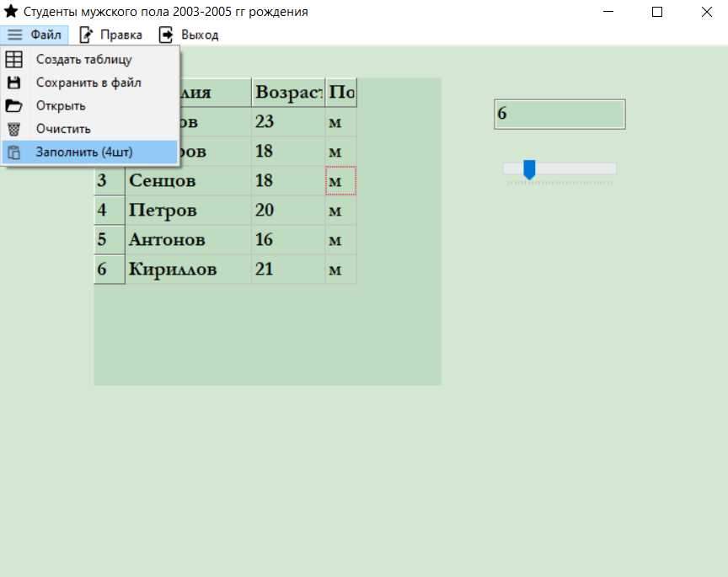Click the table grid icon beside Создать таблицу

coord(14,60)
